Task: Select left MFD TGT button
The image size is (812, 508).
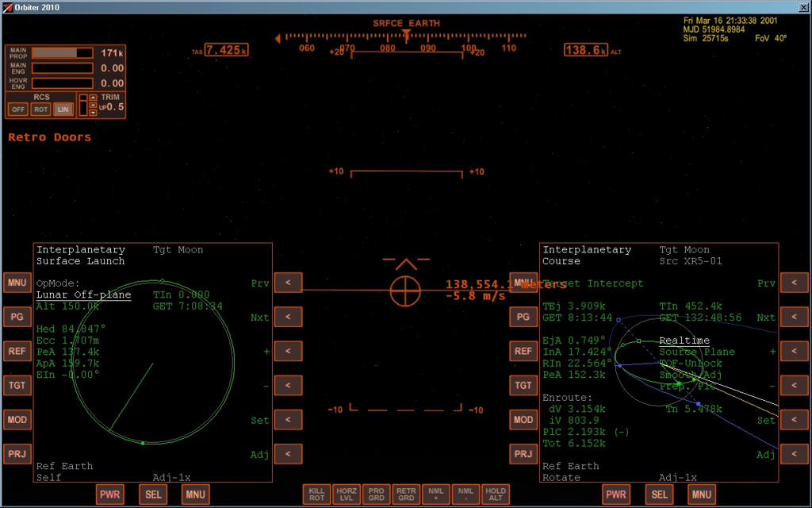Action: [17, 385]
